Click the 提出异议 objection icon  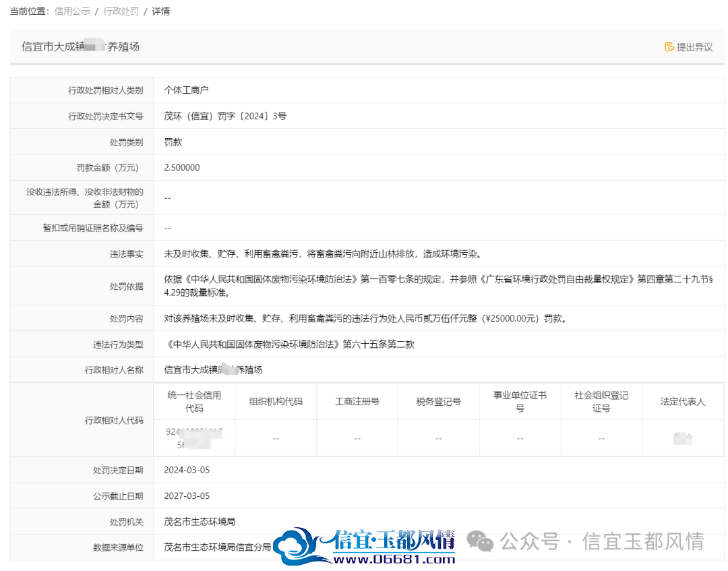click(x=669, y=47)
